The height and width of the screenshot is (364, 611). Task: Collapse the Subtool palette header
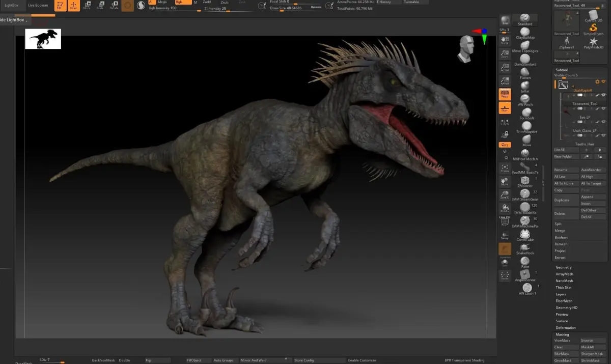click(x=562, y=70)
